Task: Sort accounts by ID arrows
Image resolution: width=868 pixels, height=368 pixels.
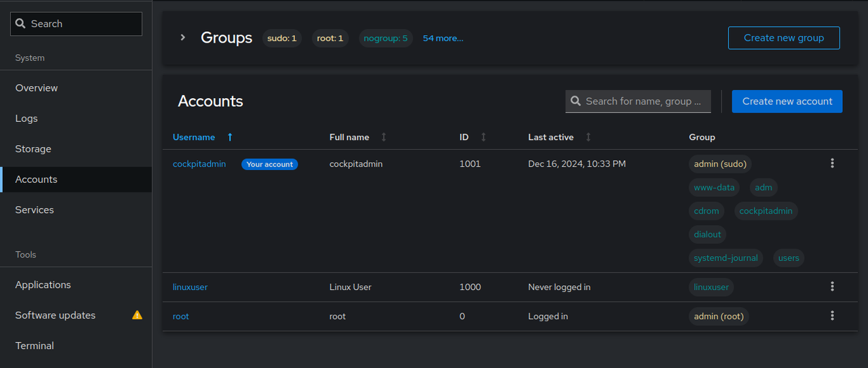Action: coord(484,137)
